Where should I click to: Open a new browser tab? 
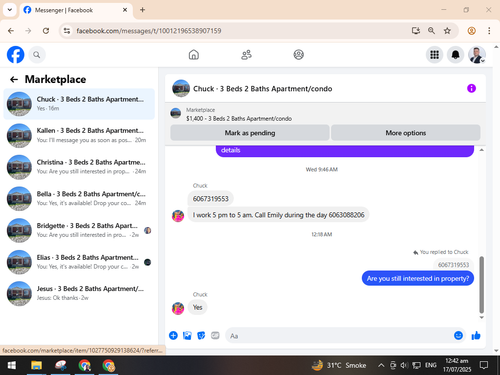click(x=142, y=10)
